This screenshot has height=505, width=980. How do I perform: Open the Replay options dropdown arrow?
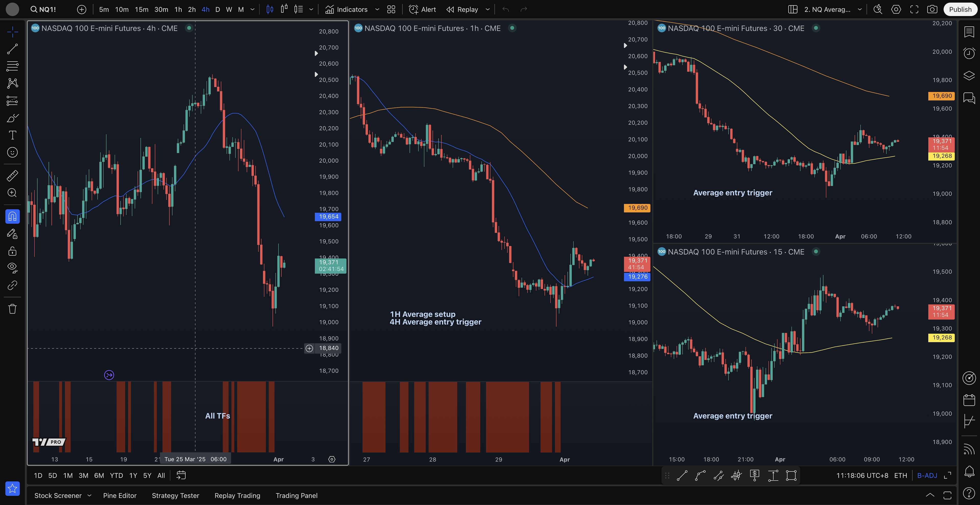[x=488, y=9]
